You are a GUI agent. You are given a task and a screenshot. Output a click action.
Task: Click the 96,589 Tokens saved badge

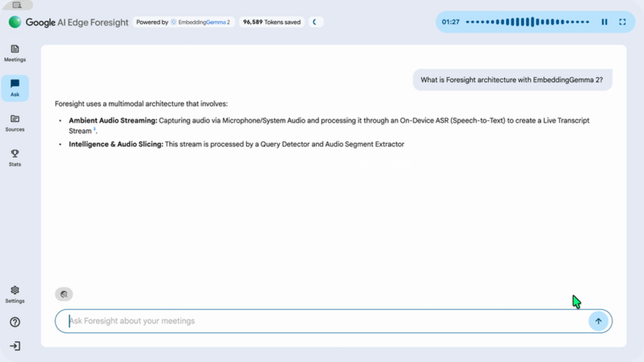click(271, 22)
